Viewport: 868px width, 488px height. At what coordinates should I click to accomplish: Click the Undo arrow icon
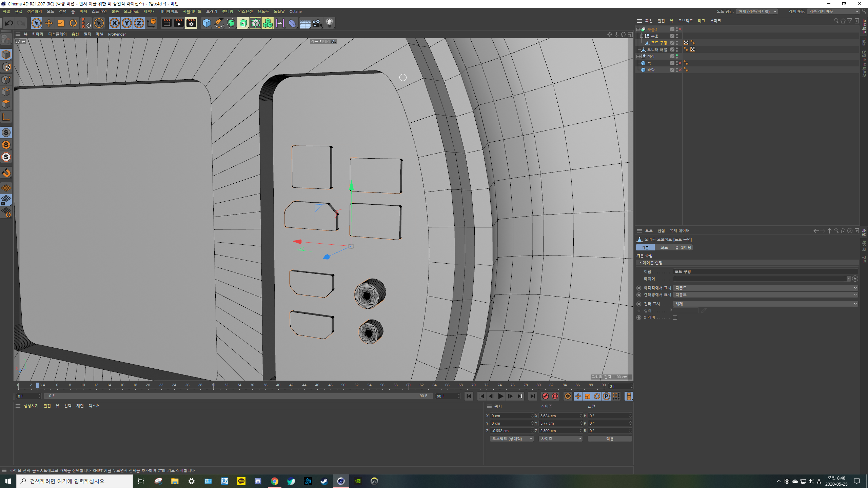click(x=9, y=23)
